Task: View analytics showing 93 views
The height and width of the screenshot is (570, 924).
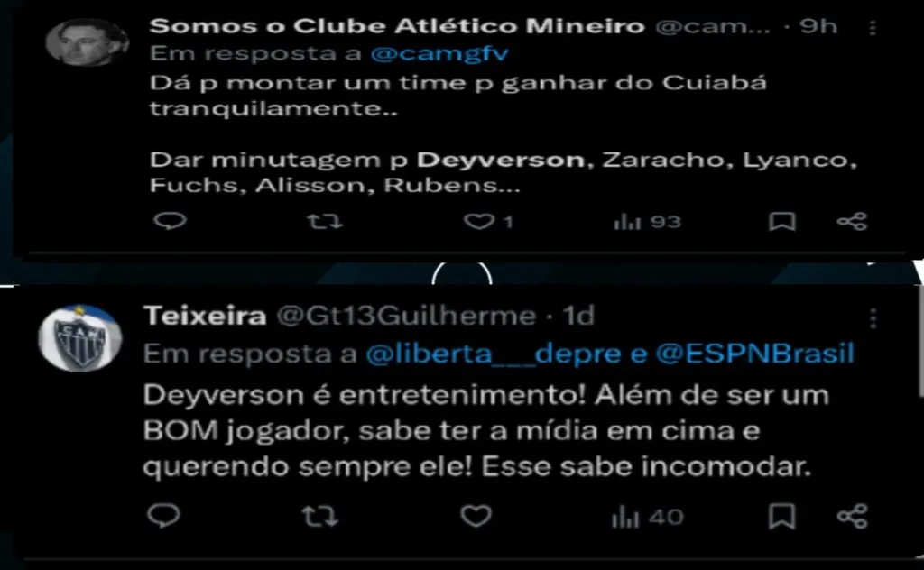Action: (x=647, y=221)
